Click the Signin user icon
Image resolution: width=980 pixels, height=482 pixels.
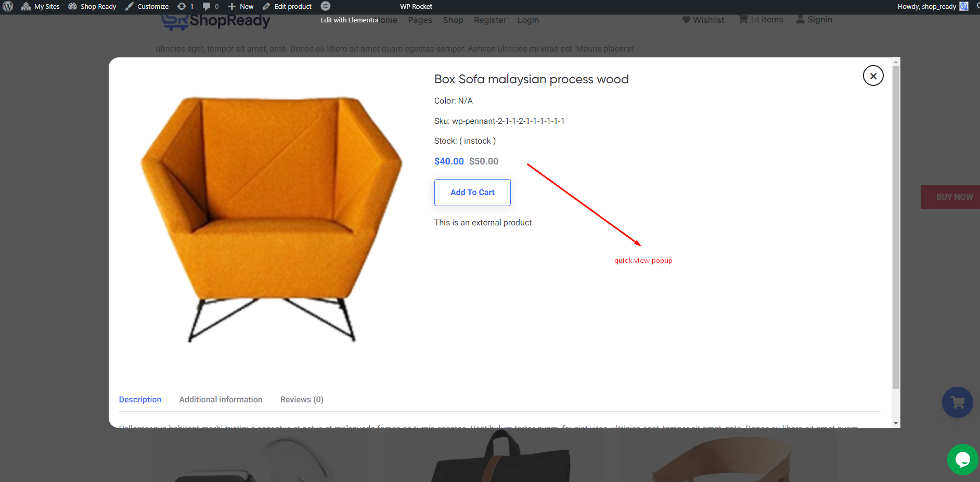pos(801,20)
